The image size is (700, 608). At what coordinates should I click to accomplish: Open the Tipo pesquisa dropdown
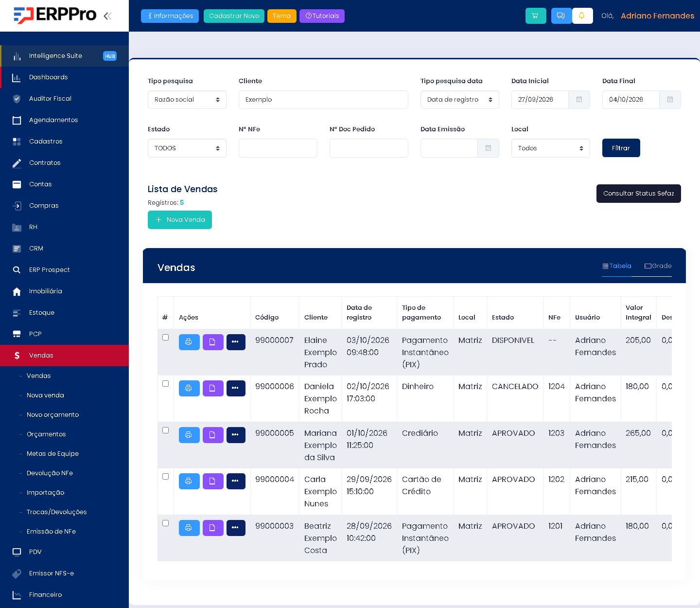(x=187, y=100)
